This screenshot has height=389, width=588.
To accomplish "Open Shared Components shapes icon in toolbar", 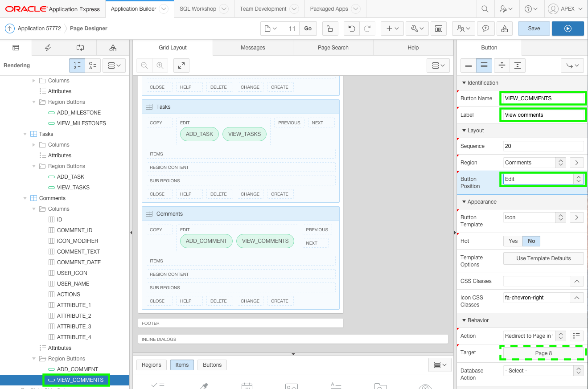I will (x=504, y=29).
